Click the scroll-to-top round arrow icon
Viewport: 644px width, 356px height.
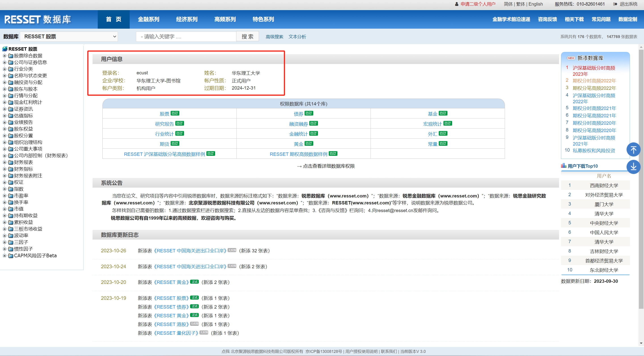click(x=633, y=150)
